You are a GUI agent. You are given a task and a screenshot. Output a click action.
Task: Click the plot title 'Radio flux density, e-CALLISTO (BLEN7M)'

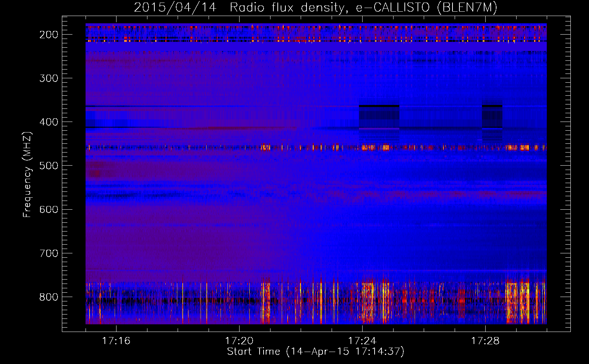click(x=363, y=8)
